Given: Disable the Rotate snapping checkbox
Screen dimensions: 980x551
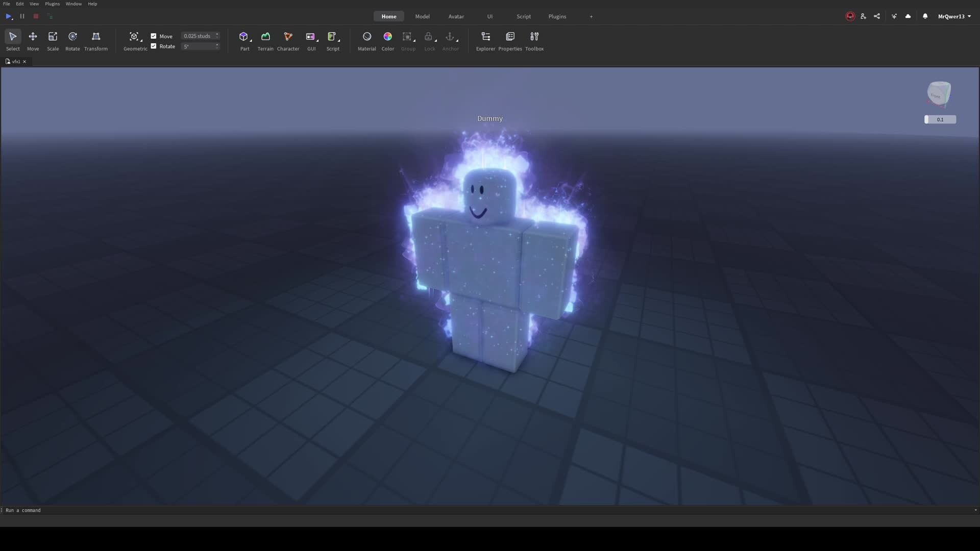Looking at the screenshot, I should click(x=154, y=46).
